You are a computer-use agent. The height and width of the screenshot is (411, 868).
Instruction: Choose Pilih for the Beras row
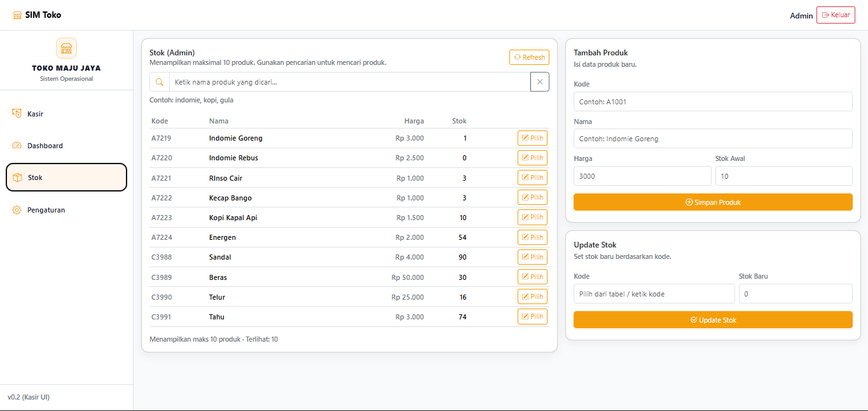532,277
